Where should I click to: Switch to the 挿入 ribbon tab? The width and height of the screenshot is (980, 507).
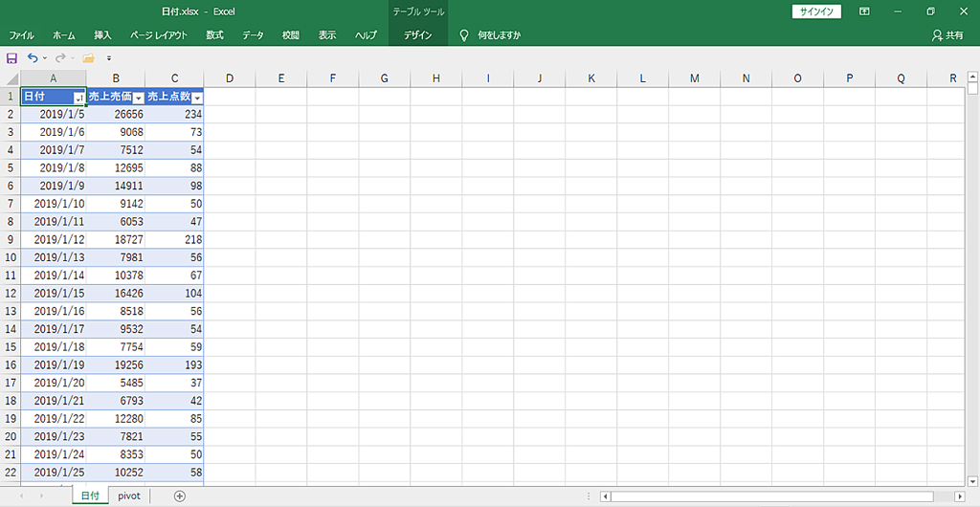click(102, 35)
